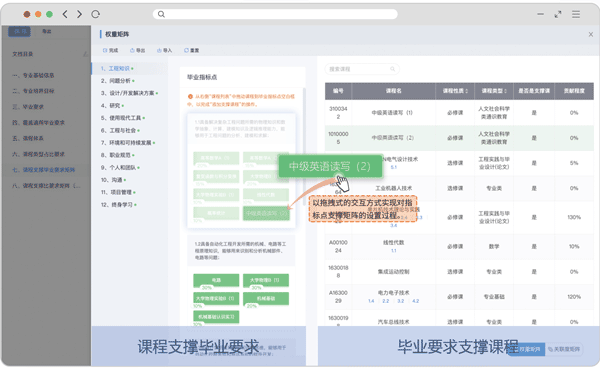
Task: Open sidebar item 三、毕业要求
Action: point(28,107)
